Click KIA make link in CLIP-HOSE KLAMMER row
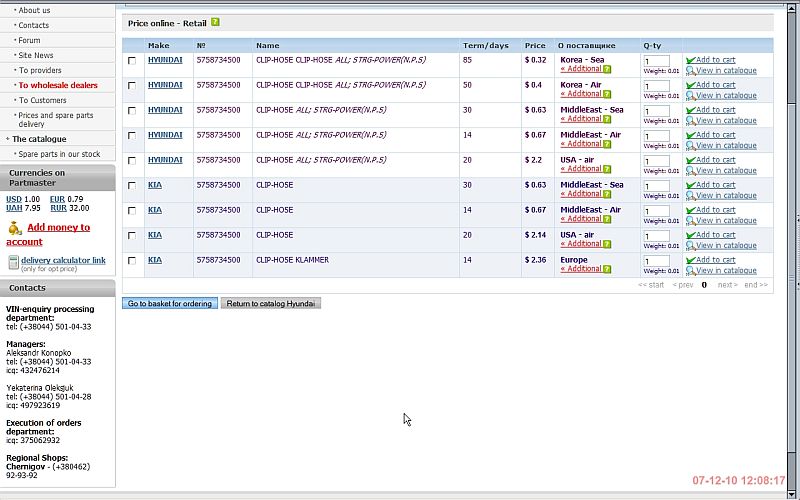This screenshot has width=800, height=500. 155,260
